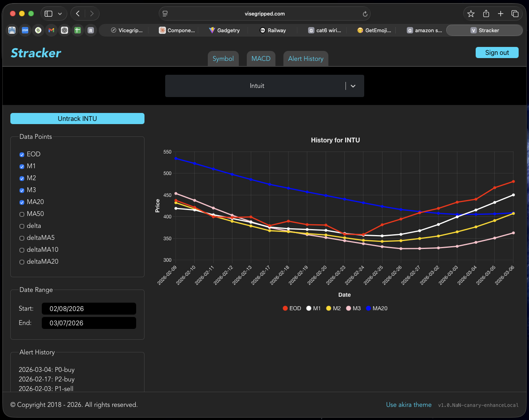Click the Stracker logo

(x=36, y=53)
